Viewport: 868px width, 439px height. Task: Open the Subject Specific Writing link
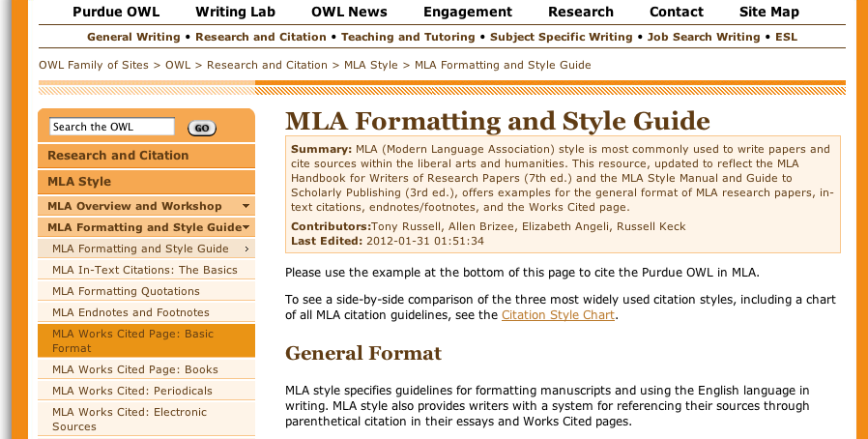(x=562, y=37)
